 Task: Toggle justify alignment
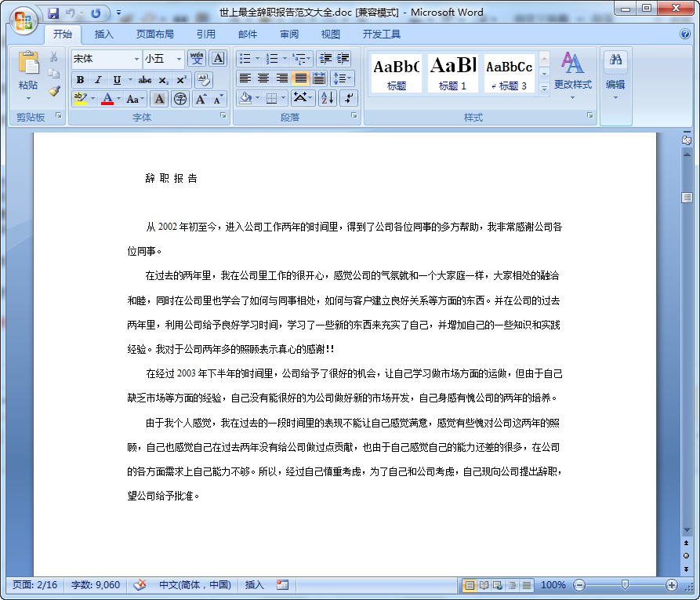tap(300, 78)
